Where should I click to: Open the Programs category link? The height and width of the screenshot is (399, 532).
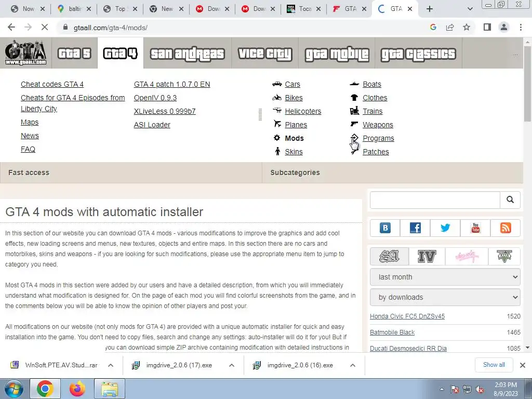(378, 138)
